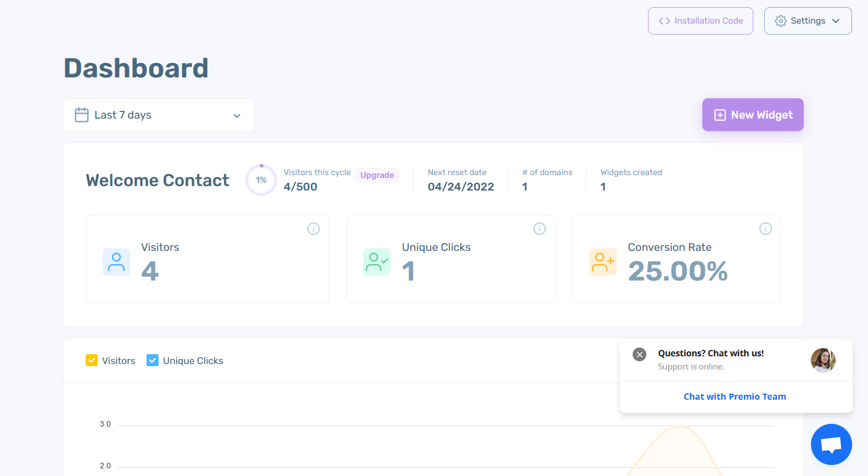The width and height of the screenshot is (868, 476).
Task: Click the support agent avatar photo
Action: pos(823,360)
